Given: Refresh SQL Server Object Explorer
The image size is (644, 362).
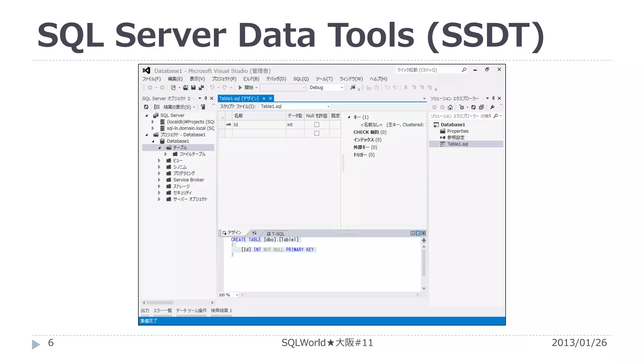Looking at the screenshot, I should click(x=146, y=107).
